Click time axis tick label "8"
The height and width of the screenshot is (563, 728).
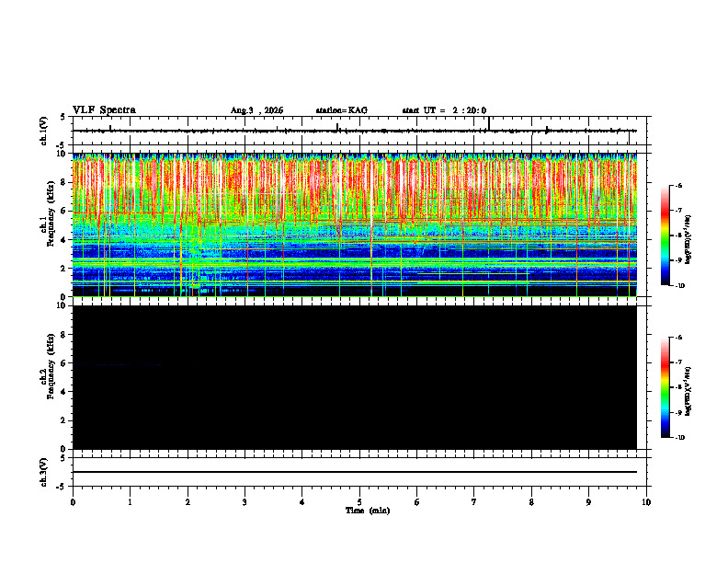531,502
